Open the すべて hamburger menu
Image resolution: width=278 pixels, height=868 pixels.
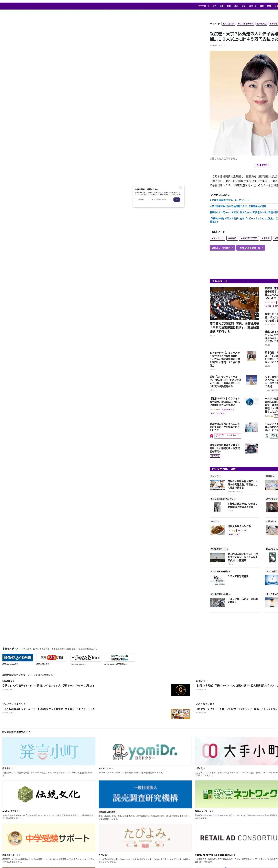[x=202, y=6]
